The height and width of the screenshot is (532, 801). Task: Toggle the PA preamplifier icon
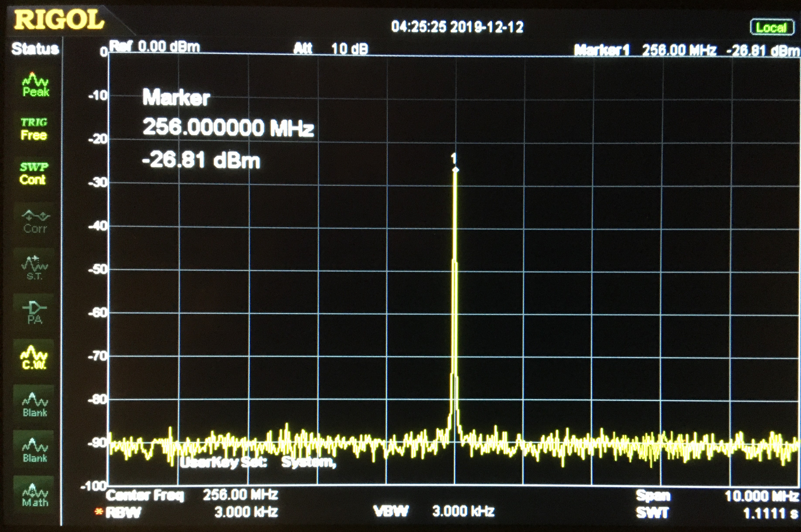(x=34, y=313)
